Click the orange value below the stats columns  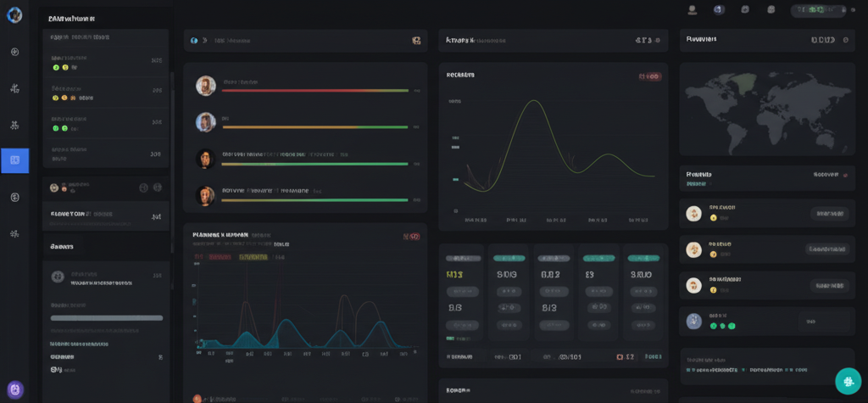coord(626,357)
